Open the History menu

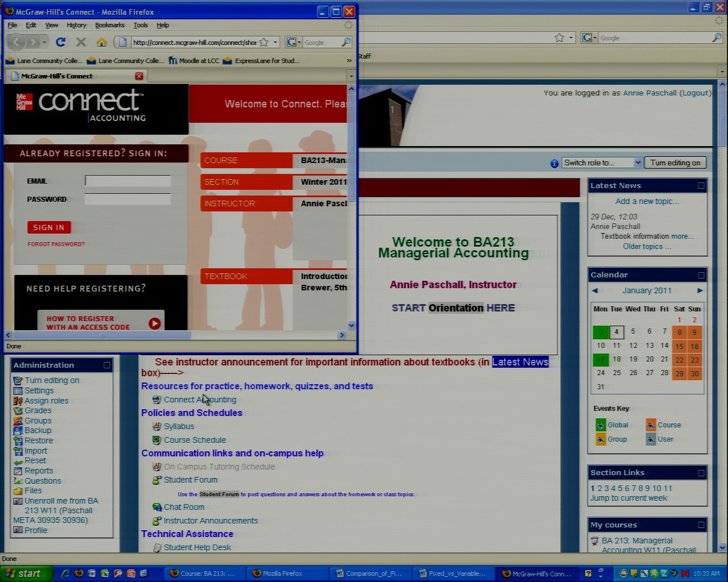(x=76, y=25)
